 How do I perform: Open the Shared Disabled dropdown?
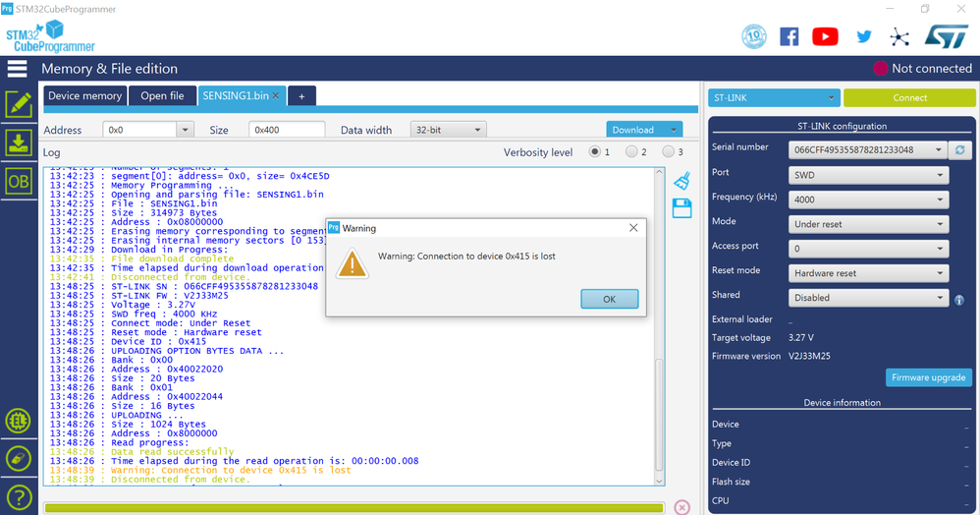pos(869,298)
